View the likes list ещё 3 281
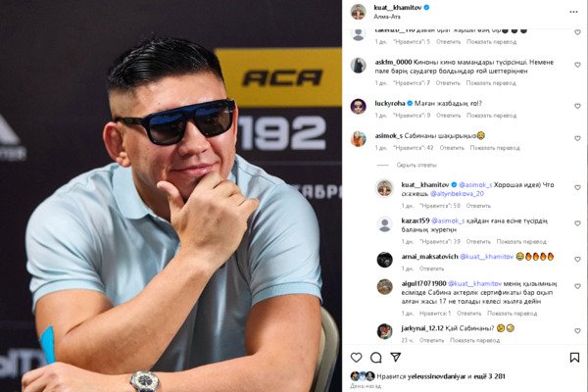 pyautogui.click(x=489, y=376)
